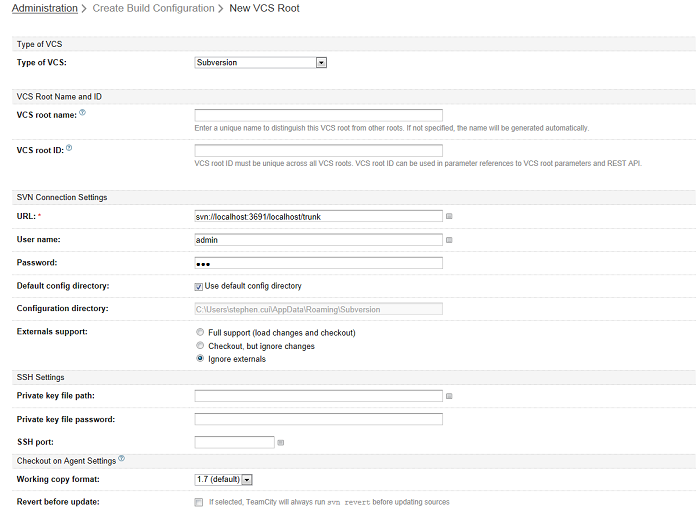Enable Revert before update checkbox
Screen dimensions: 700x510
[x=199, y=502]
